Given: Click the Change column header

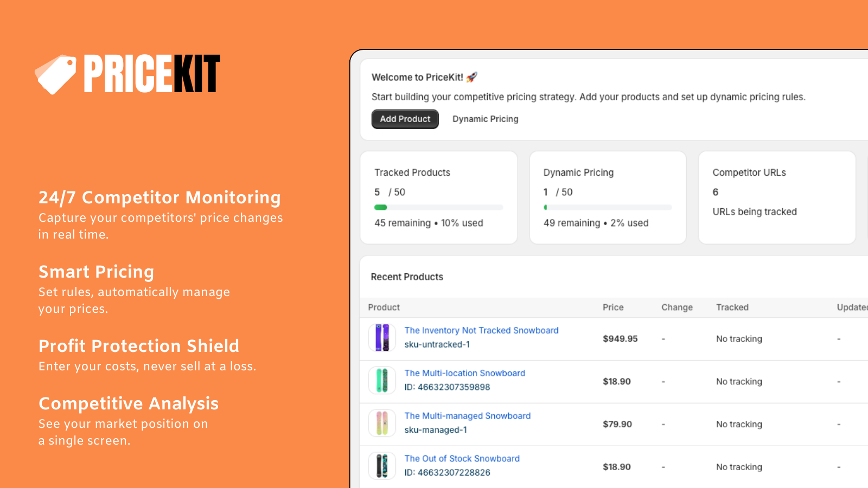Looking at the screenshot, I should 676,307.
